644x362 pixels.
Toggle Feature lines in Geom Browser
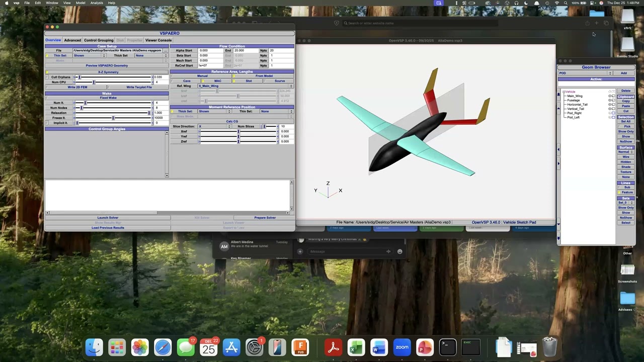(626, 193)
